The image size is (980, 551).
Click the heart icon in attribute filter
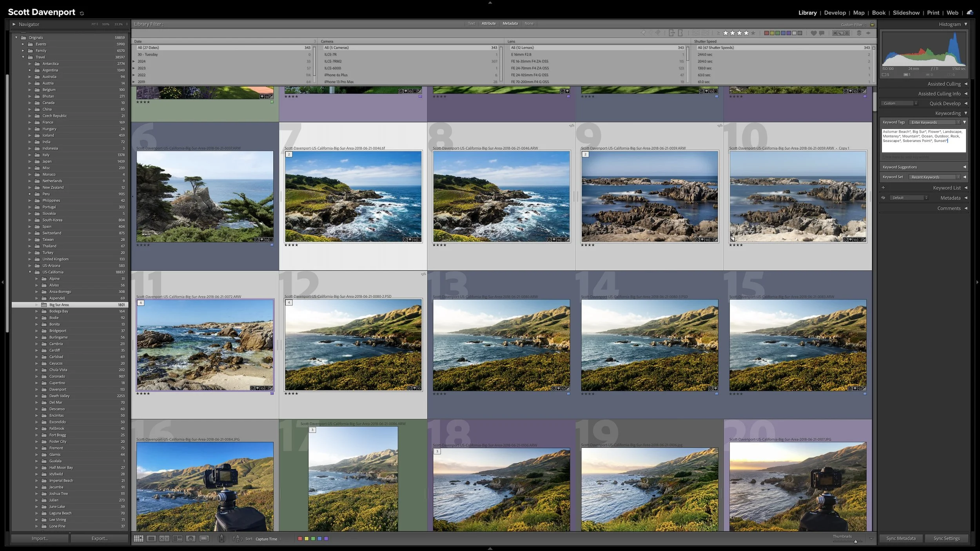[x=814, y=33]
